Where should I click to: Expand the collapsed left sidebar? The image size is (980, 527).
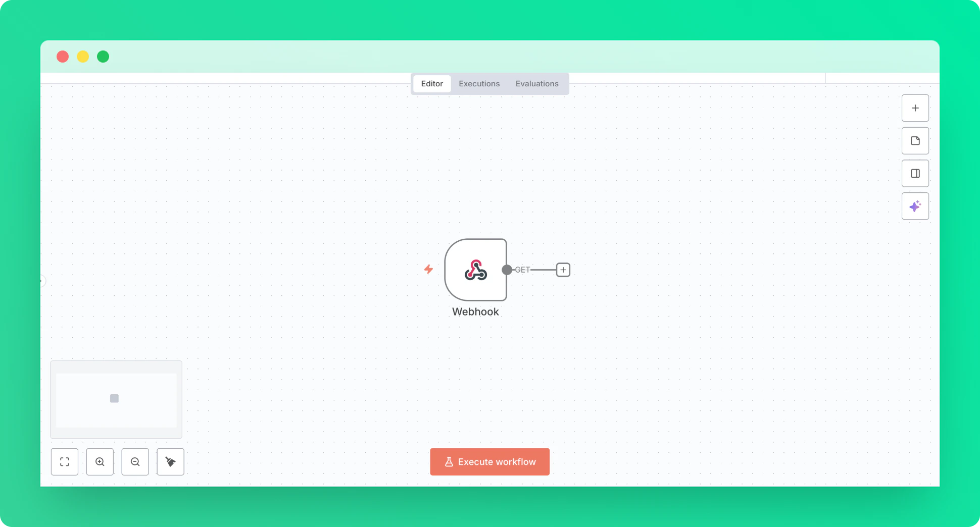click(42, 281)
